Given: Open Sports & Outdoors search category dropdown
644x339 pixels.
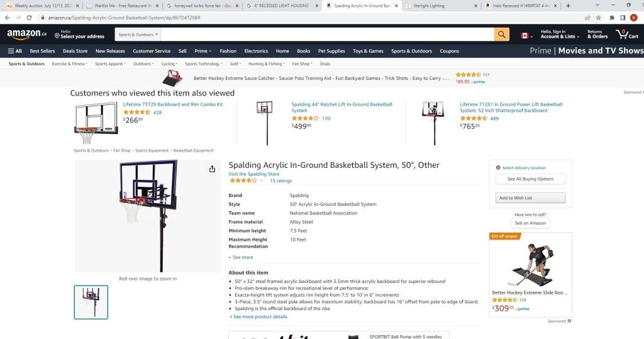Looking at the screenshot, I should [x=138, y=35].
